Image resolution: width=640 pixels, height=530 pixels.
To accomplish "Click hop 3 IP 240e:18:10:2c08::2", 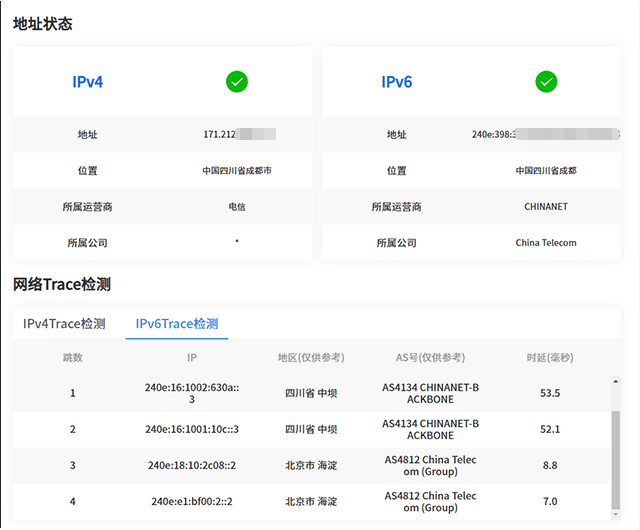I will click(x=192, y=465).
